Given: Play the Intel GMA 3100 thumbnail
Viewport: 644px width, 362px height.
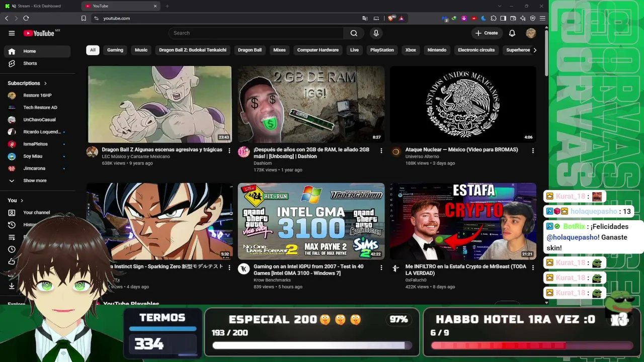Looking at the screenshot, I should coord(311,221).
